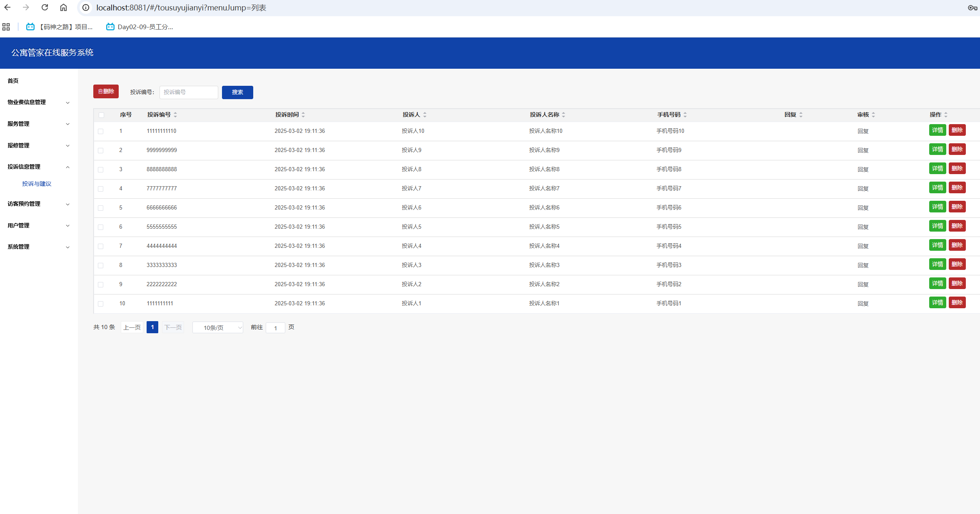Click the site info icon in address bar
This screenshot has height=514, width=980.
86,8
